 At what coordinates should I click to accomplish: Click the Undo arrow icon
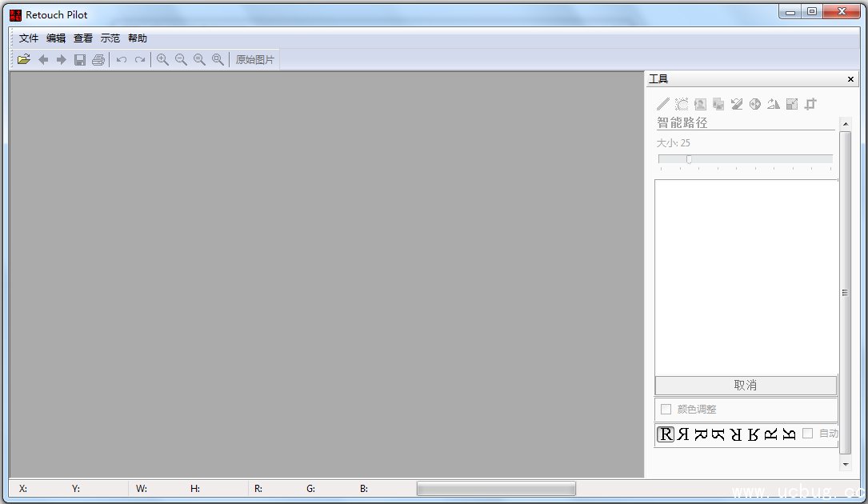click(122, 60)
